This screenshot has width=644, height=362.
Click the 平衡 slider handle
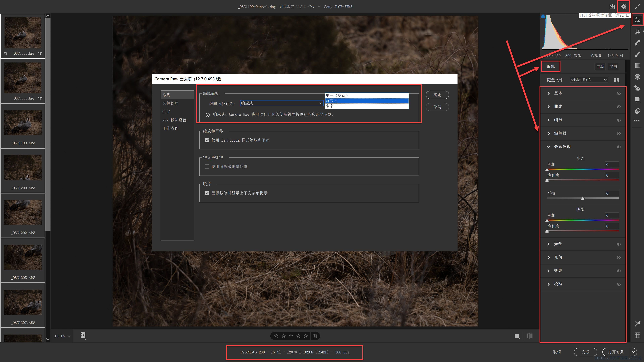coord(583,199)
